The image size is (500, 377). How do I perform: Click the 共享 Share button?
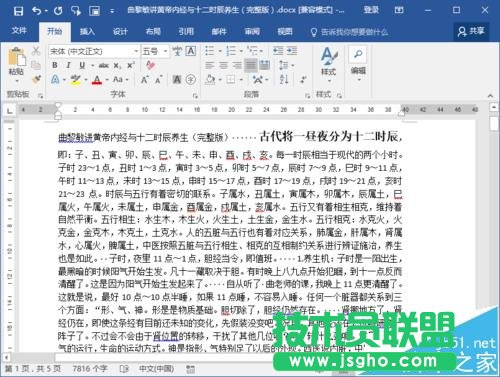point(471,31)
